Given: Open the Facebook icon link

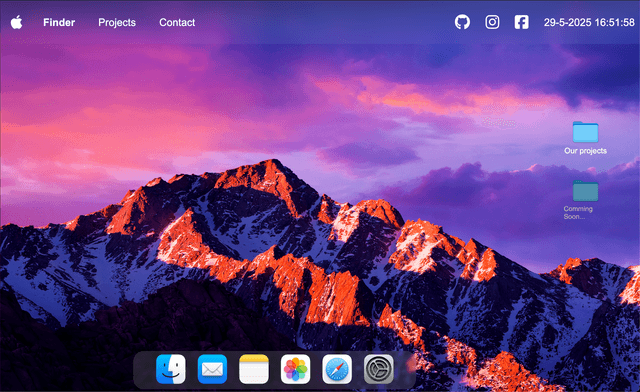Looking at the screenshot, I should [522, 22].
